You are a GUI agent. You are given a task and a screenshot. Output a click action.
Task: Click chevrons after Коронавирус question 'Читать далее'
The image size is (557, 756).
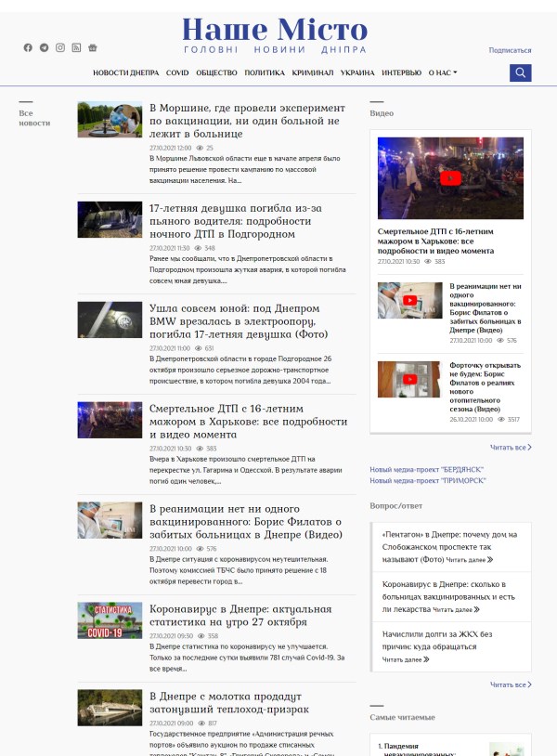pos(476,609)
